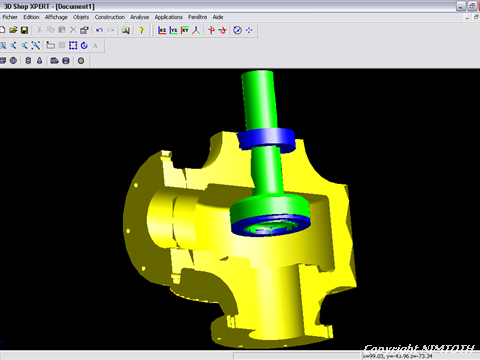Open a file with the folder icon

(x=13, y=30)
